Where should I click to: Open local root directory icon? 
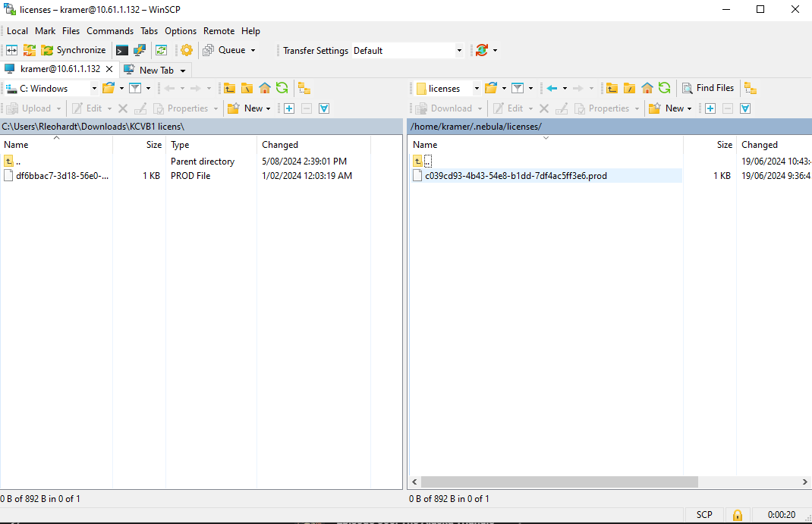click(247, 88)
